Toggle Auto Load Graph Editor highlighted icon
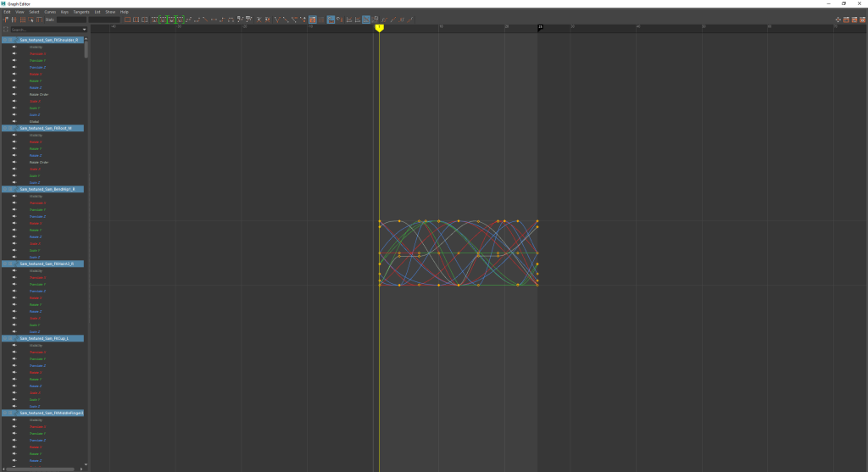This screenshot has height=472, width=868. (312, 19)
